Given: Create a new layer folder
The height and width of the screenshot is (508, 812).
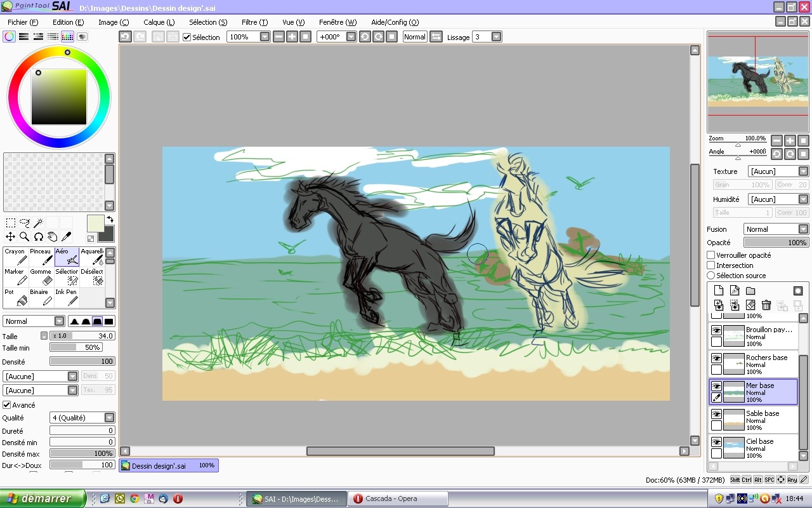Looking at the screenshot, I should click(750, 291).
